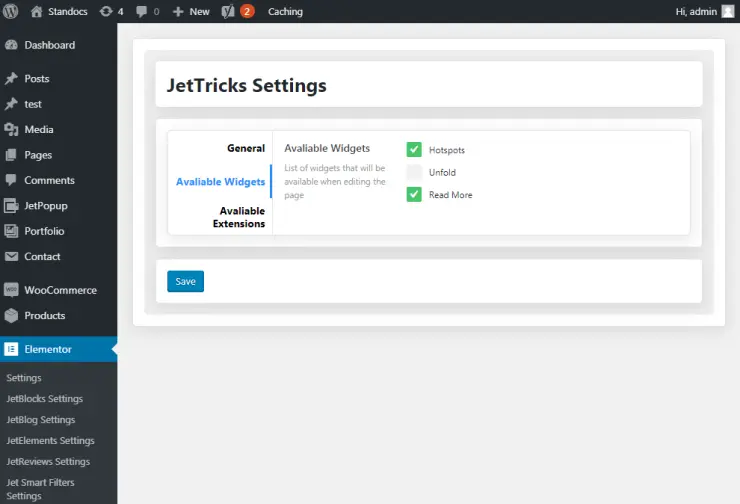The height and width of the screenshot is (504, 740).
Task: Click the Portfolio icon
Action: (x=11, y=231)
